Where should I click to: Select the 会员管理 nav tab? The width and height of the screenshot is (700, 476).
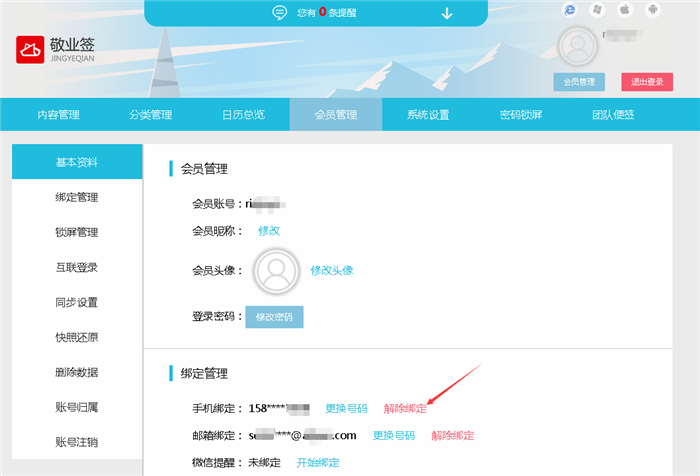(x=336, y=115)
